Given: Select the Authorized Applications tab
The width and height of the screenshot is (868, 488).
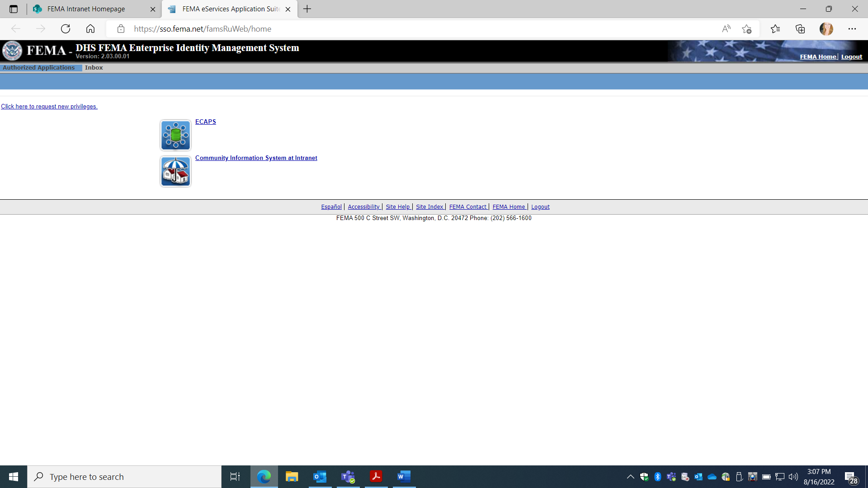Looking at the screenshot, I should [39, 68].
